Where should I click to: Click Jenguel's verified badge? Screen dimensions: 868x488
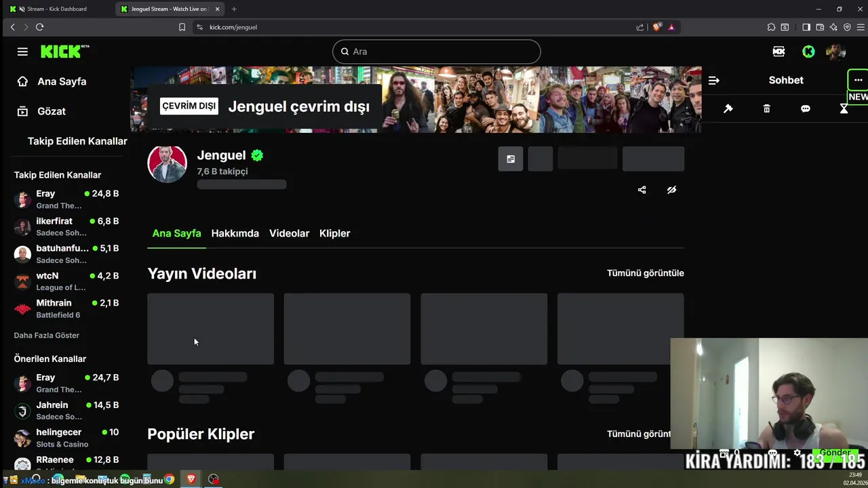pos(257,155)
